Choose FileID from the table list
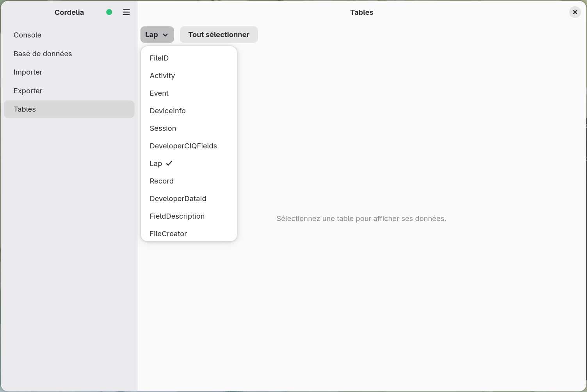 [x=189, y=58]
